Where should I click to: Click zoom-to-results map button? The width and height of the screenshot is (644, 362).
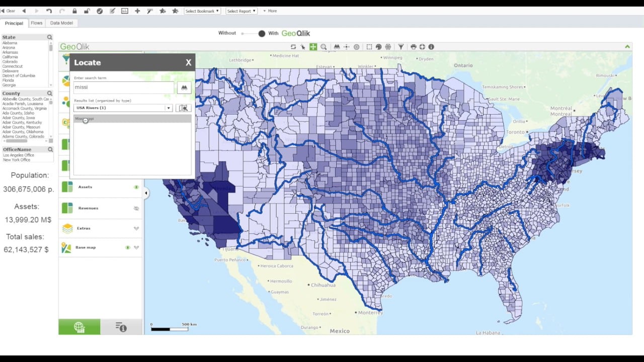(x=184, y=108)
